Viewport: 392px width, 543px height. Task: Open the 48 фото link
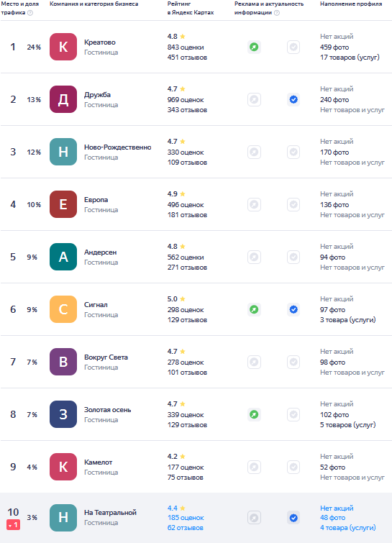point(332,518)
